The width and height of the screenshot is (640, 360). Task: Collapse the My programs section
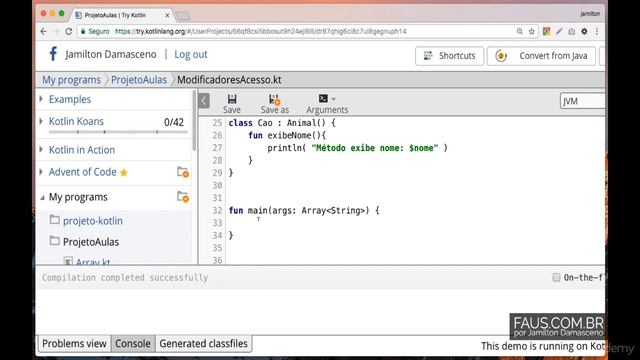pos(42,198)
